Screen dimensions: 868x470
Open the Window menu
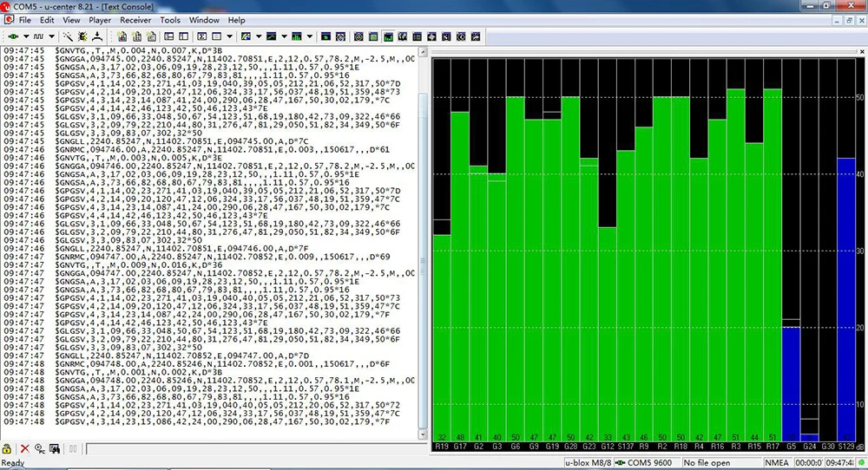204,20
